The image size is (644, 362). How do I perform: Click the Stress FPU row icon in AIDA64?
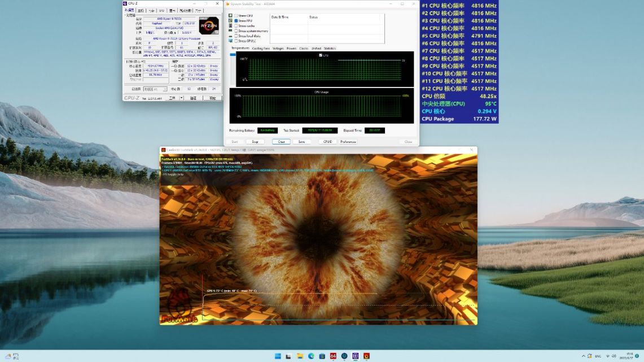point(230,20)
